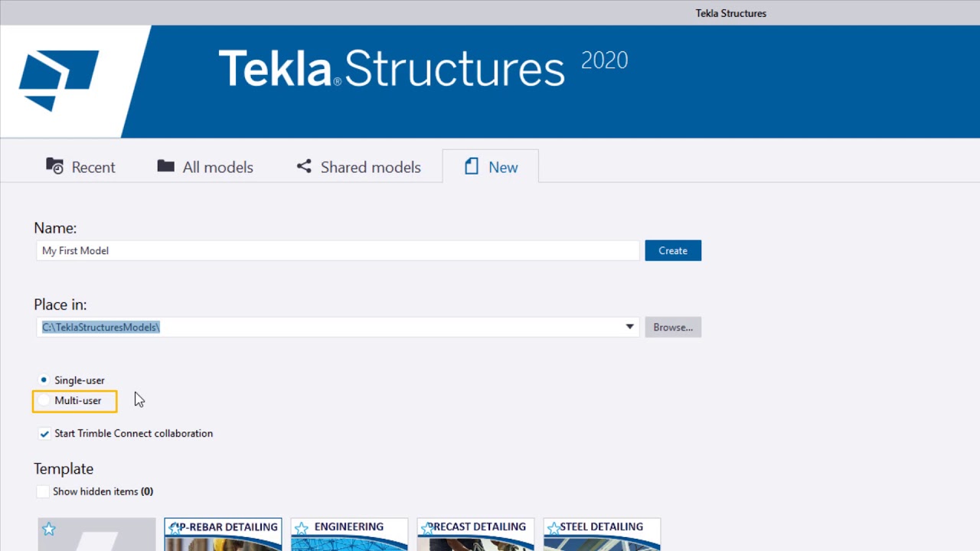Click the Steel Detailing star icon

coord(554,528)
